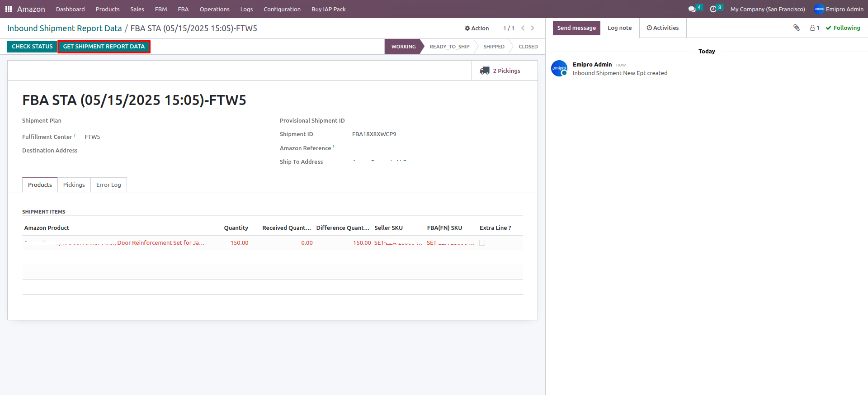Viewport: 868px width, 395px height.
Task: Click the Check Status button
Action: click(32, 47)
